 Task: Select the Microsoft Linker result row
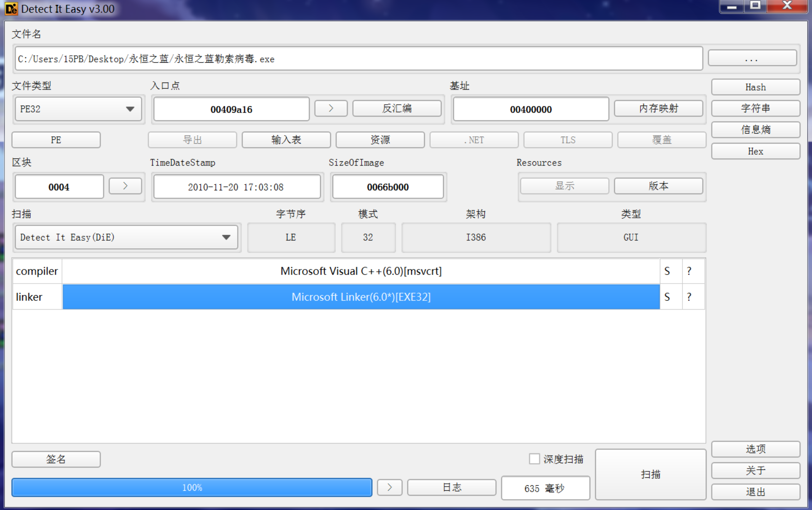pos(361,297)
